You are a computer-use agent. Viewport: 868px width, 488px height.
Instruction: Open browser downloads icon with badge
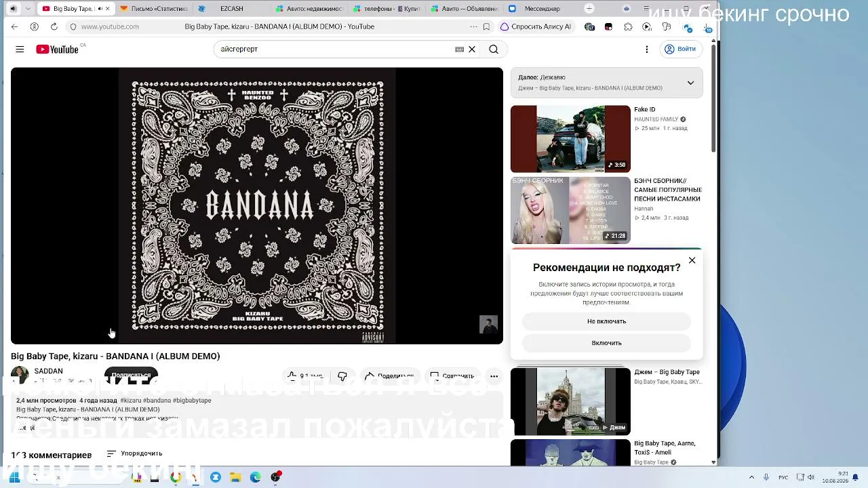707,26
